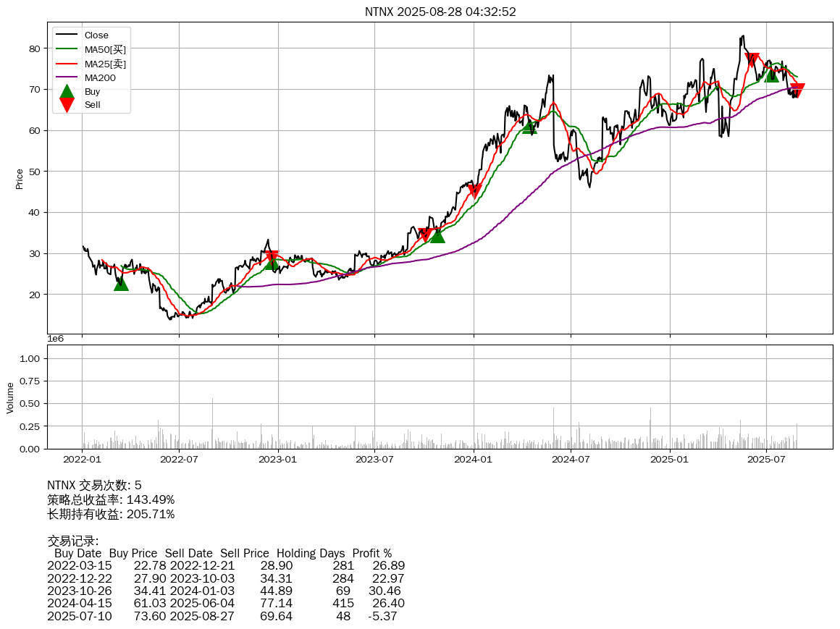Click the late-October 2023 green buy marker
The height and width of the screenshot is (629, 840).
click(x=437, y=235)
